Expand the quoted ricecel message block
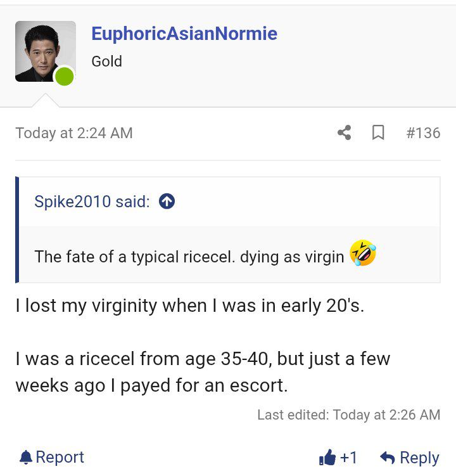456x476 pixels. [190, 256]
